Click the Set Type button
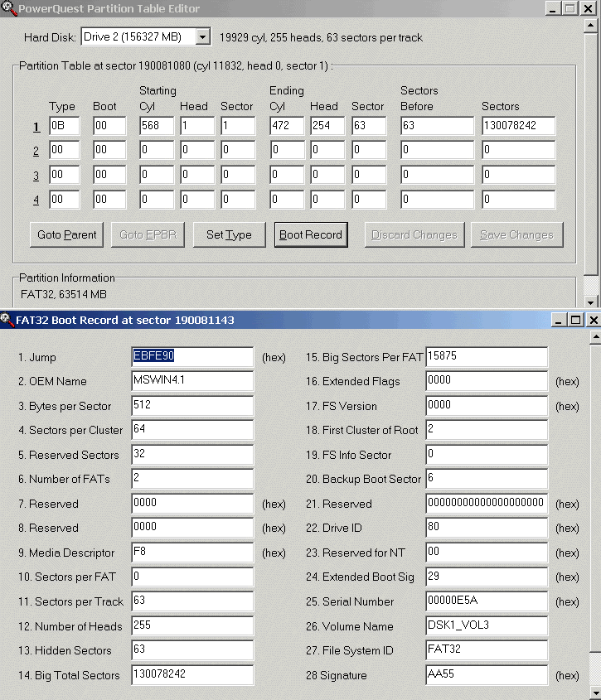The height and width of the screenshot is (700, 601). point(229,234)
